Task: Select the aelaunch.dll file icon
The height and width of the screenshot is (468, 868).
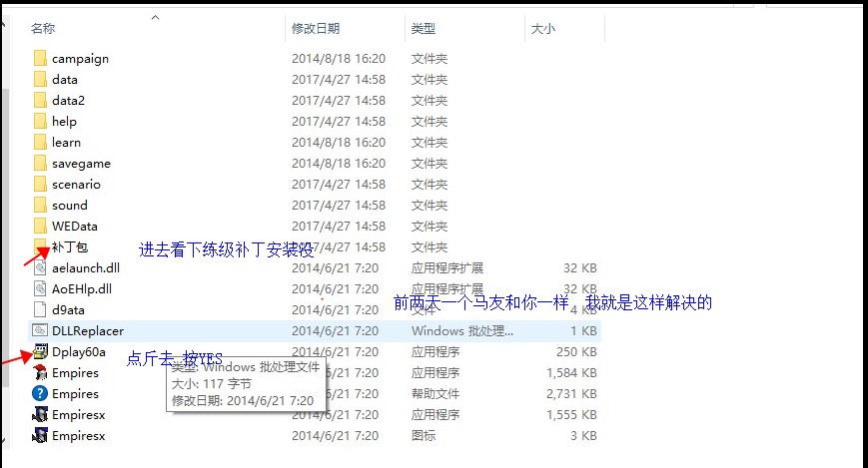Action: (40, 267)
